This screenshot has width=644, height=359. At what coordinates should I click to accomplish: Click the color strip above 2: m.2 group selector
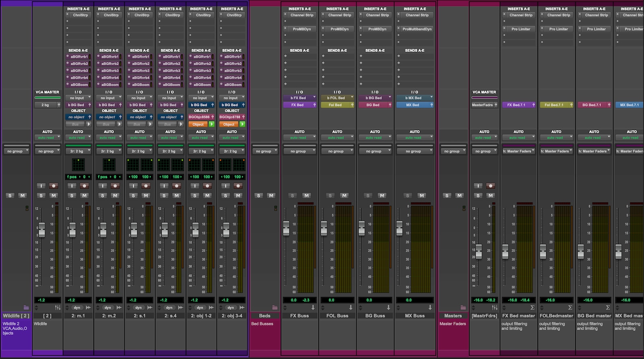click(x=109, y=145)
